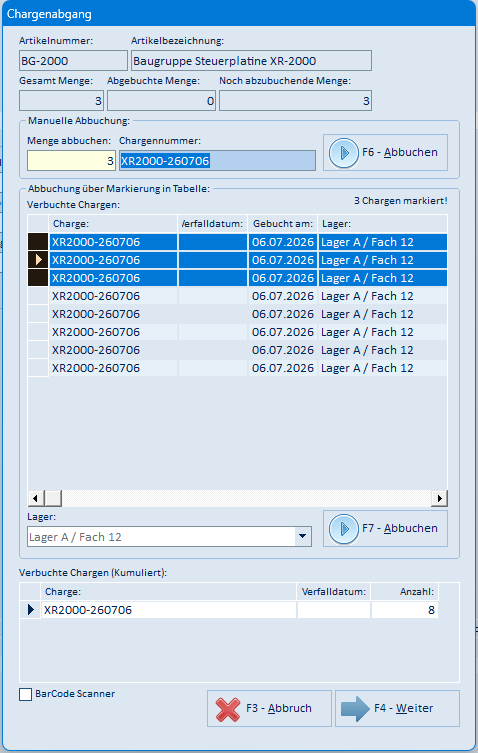Click the horizontal scrollbar thumb of the charge table

pos(53,498)
